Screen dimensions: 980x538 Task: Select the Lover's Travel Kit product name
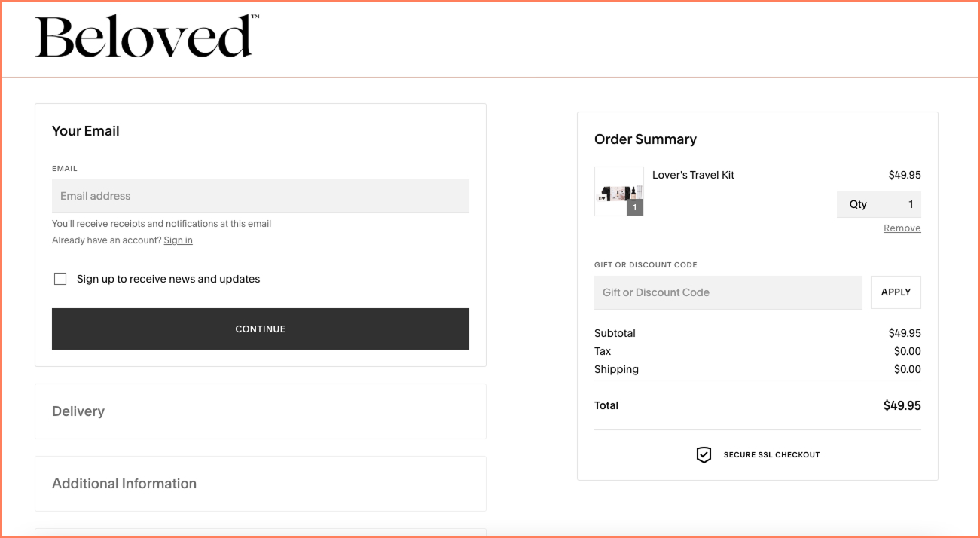click(x=693, y=174)
